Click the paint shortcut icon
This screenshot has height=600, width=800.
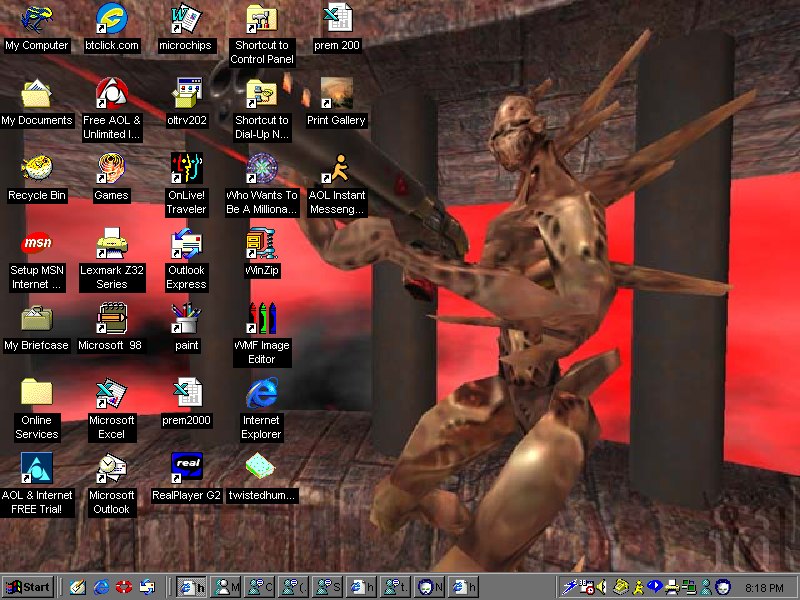(186, 320)
